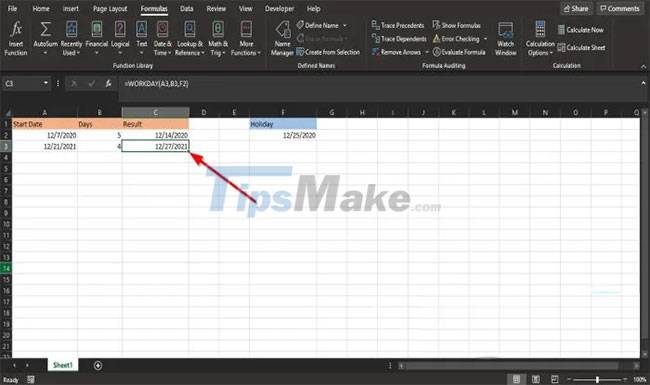Click the fx button beside formula bar
Image resolution: width=650 pixels, height=385 pixels.
[108, 84]
